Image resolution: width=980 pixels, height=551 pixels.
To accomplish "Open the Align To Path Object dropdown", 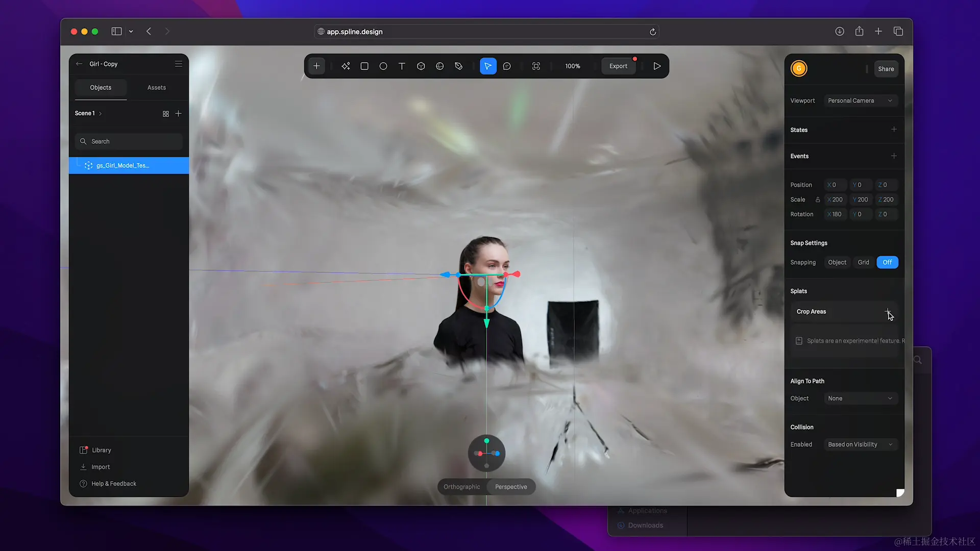I will pos(860,398).
